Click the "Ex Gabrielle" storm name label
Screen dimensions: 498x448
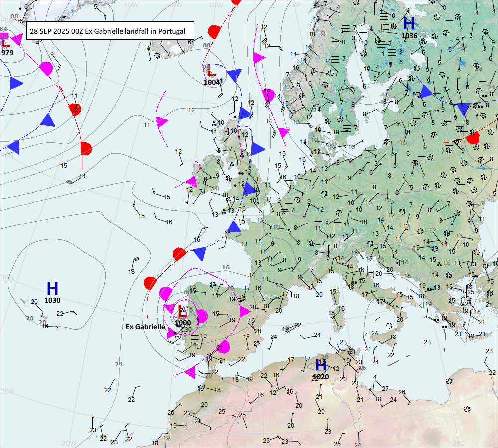(x=145, y=327)
